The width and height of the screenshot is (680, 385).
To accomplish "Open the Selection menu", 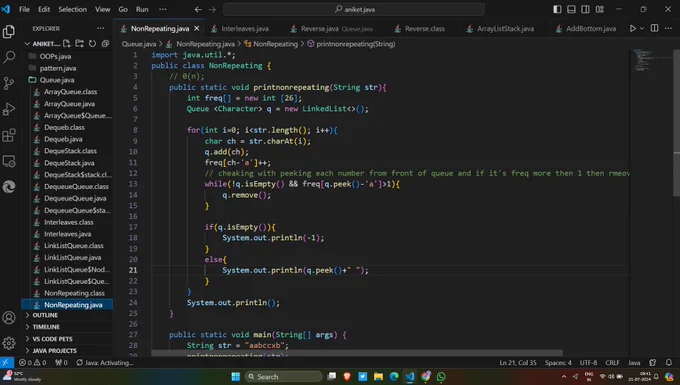I will (x=72, y=9).
